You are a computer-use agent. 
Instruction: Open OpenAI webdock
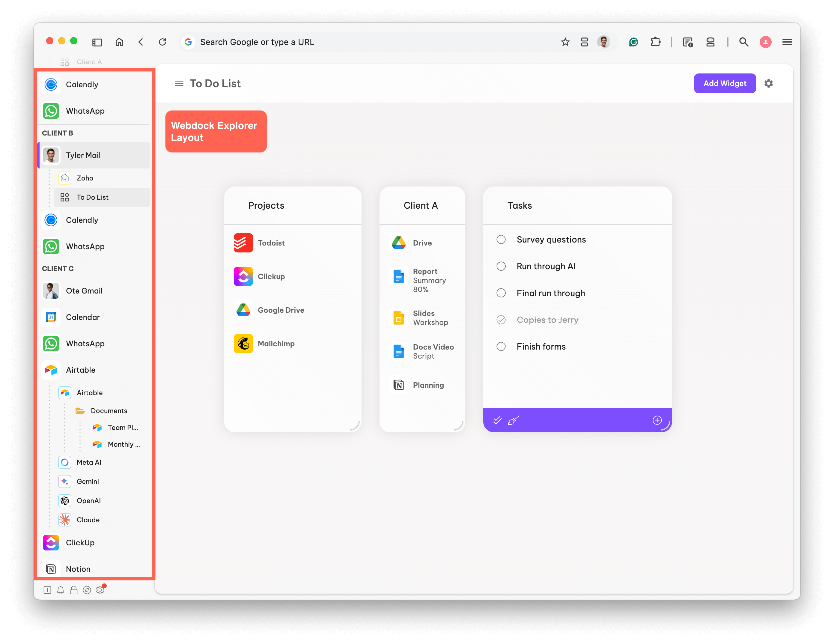click(102, 500)
